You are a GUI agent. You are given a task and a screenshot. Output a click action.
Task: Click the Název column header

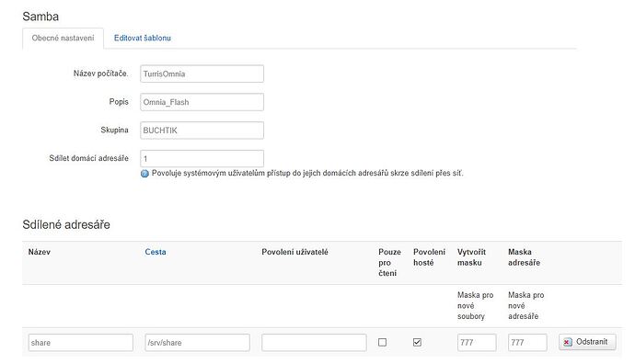click(40, 252)
